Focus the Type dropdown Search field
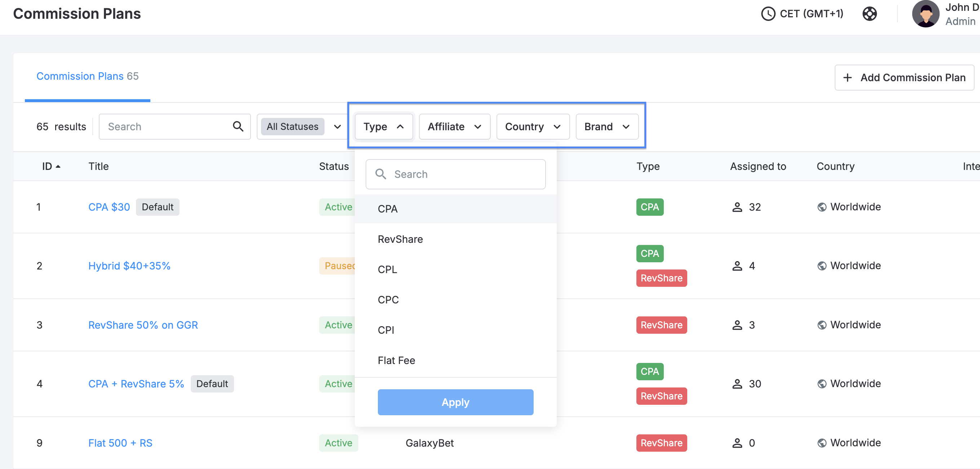This screenshot has width=980, height=469. 455,174
